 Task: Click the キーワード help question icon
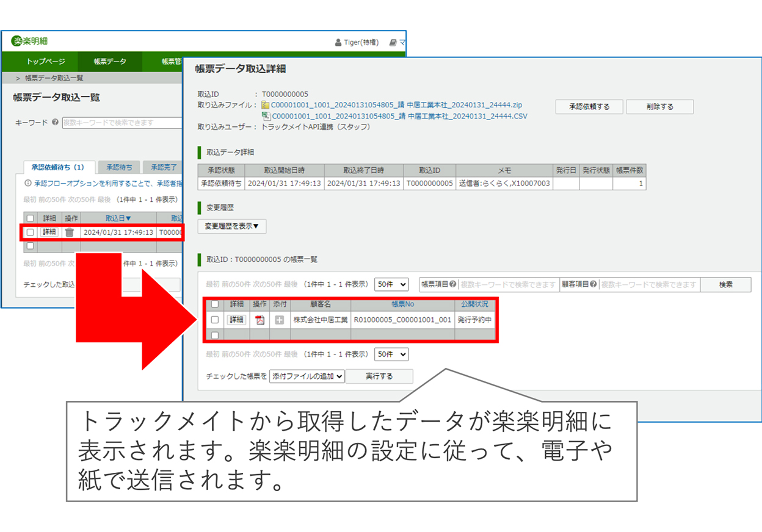click(56, 123)
